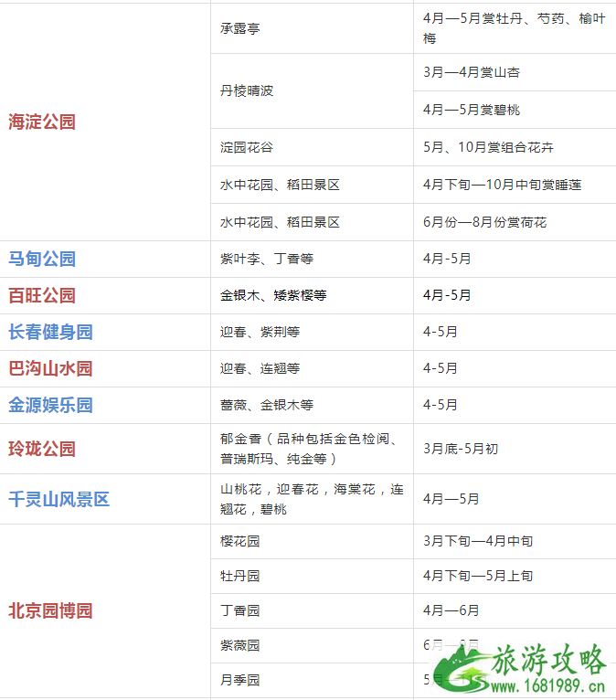Click 4月—5月 in the 千灵山风景区 row
The image size is (616, 700).
coord(451,499)
